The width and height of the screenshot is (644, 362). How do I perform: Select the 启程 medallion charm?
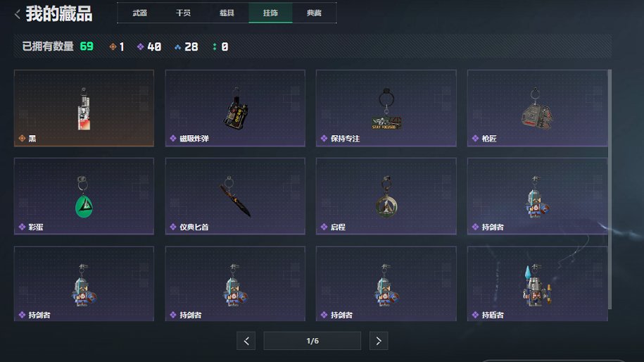point(386,196)
